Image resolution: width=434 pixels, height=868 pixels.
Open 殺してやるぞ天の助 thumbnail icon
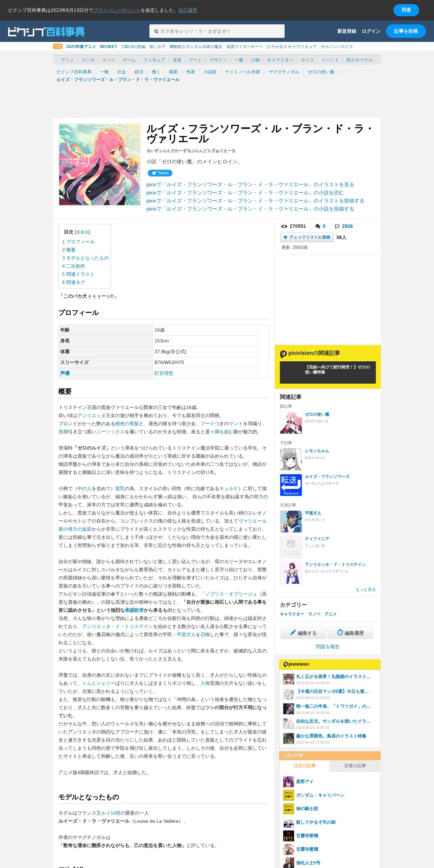pyautogui.click(x=288, y=822)
